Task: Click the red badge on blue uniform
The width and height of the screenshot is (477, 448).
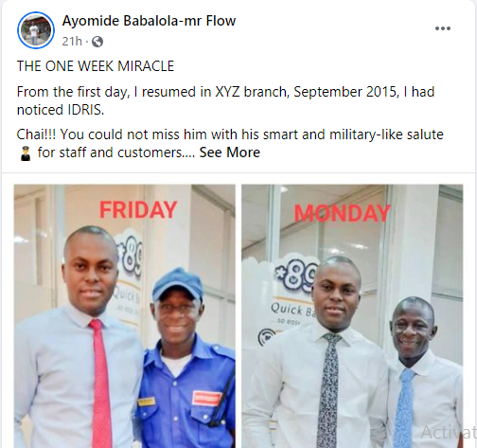Action: pyautogui.click(x=207, y=398)
